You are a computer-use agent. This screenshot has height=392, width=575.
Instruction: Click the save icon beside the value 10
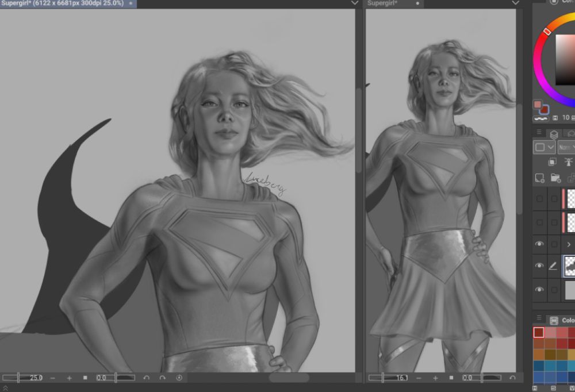555,118
